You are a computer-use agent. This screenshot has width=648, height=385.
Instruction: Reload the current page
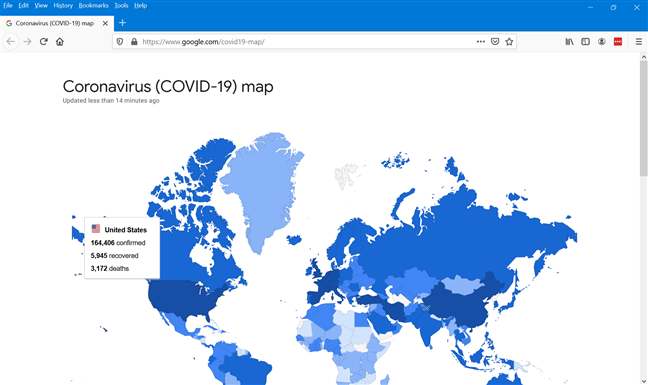43,42
